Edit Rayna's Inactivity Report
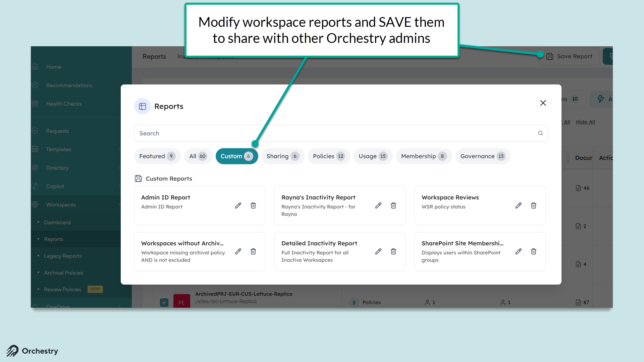Image resolution: width=644 pixels, height=362 pixels. pyautogui.click(x=378, y=205)
